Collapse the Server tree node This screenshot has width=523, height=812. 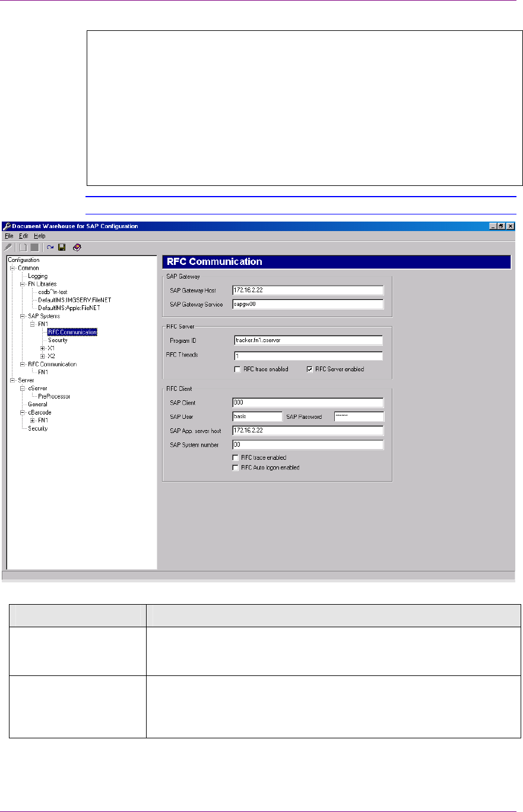tap(13, 380)
